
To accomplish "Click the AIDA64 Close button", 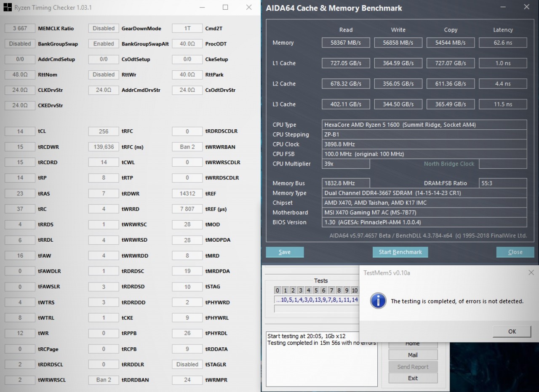I will tap(515, 252).
